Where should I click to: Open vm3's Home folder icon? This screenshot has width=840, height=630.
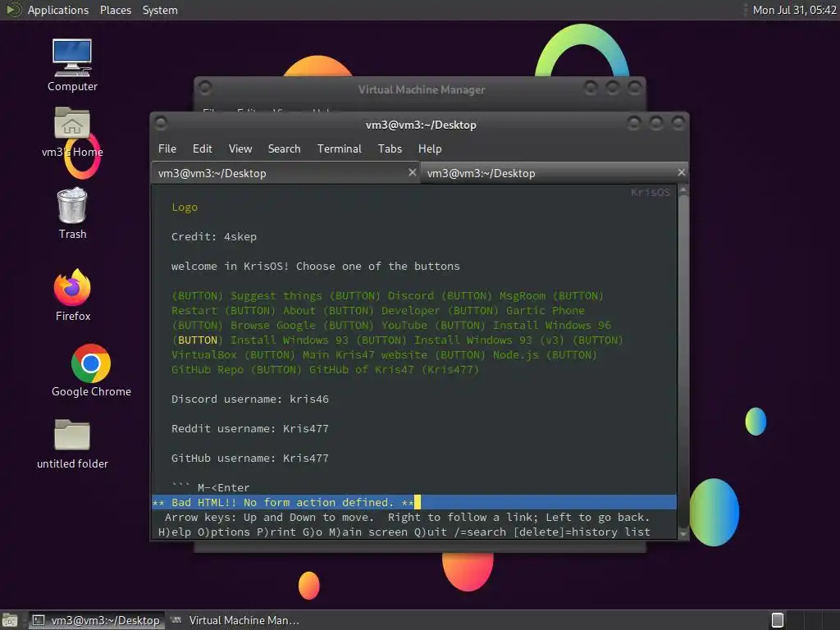point(72,132)
